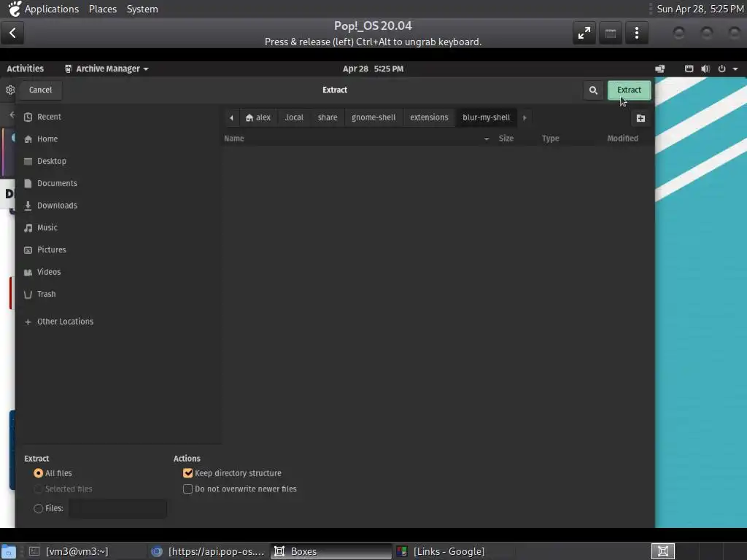Screen dimensions: 747x560
Task: Go back with the Boxes back arrow
Action: click(12, 33)
